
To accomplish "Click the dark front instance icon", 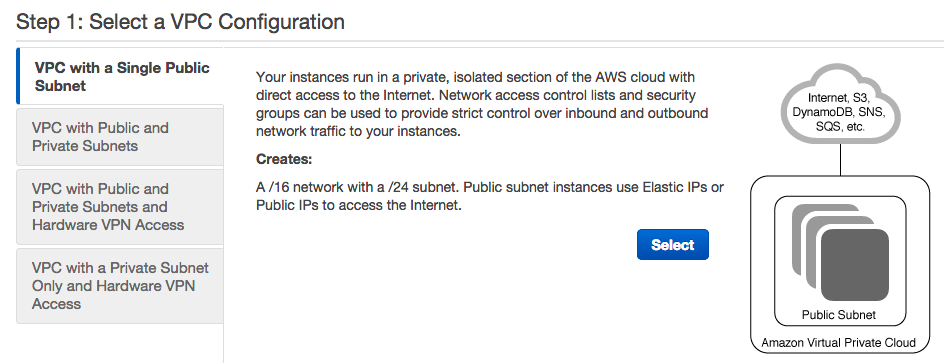I will pyautogui.click(x=855, y=264).
